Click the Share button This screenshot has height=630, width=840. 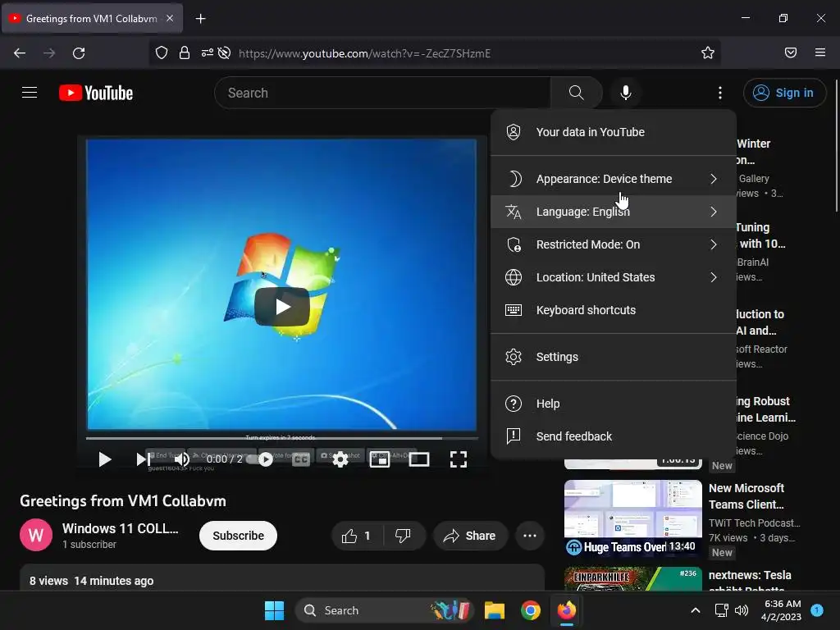(470, 536)
